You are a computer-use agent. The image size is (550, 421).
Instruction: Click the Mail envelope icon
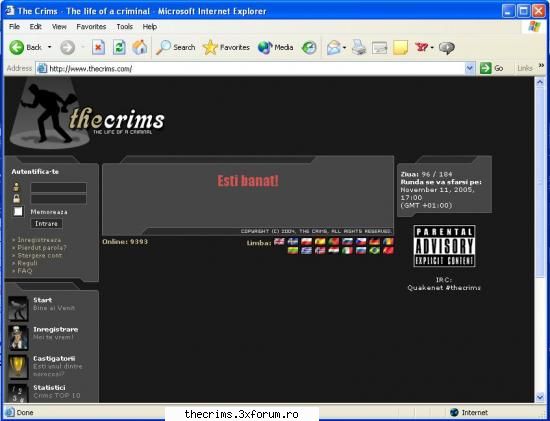pyautogui.click(x=334, y=47)
